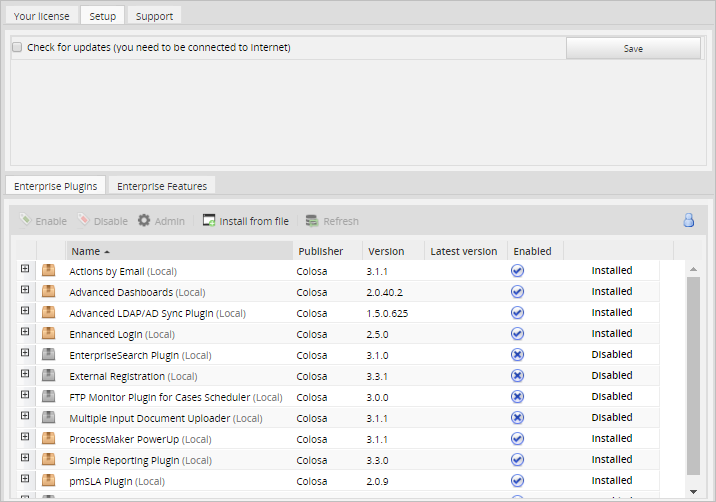Open the Your license tab
Viewport: 716px width, 502px height.
(x=40, y=16)
